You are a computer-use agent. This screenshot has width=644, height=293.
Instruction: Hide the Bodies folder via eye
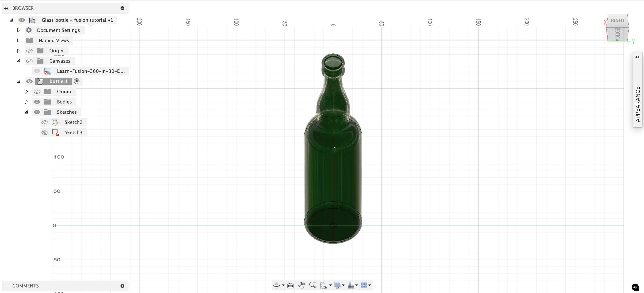(x=37, y=102)
